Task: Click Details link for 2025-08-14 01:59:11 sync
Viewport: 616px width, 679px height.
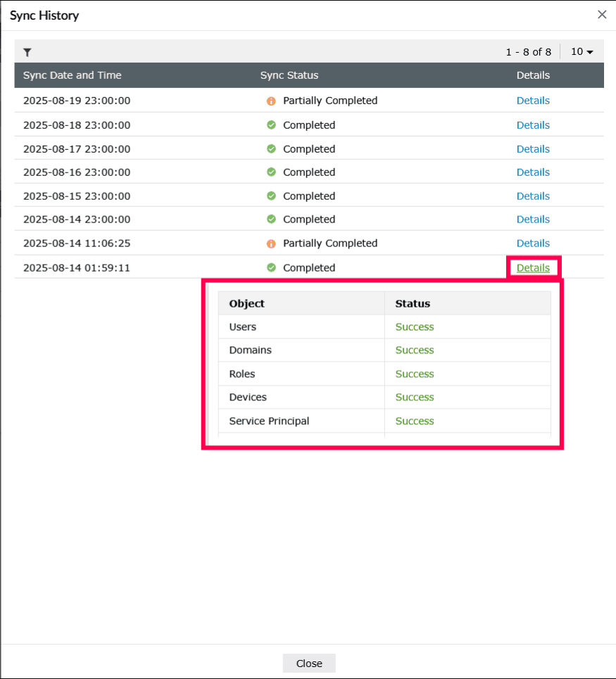Action: pos(533,268)
